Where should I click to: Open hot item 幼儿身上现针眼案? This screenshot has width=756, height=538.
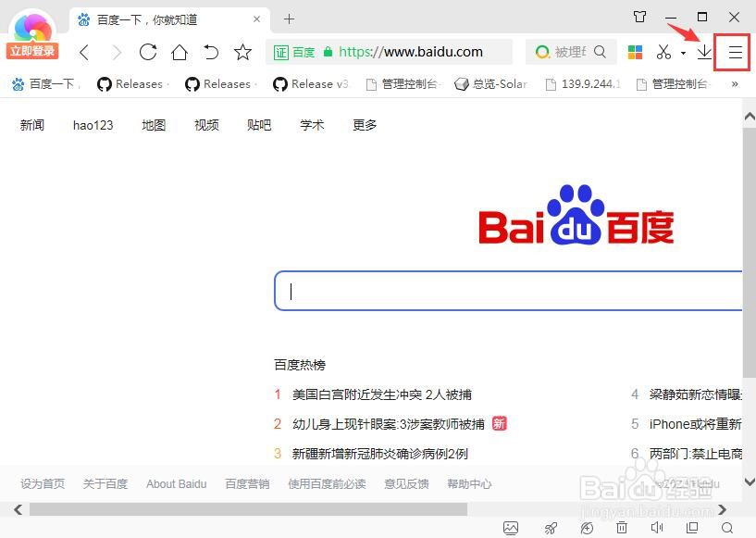[388, 424]
